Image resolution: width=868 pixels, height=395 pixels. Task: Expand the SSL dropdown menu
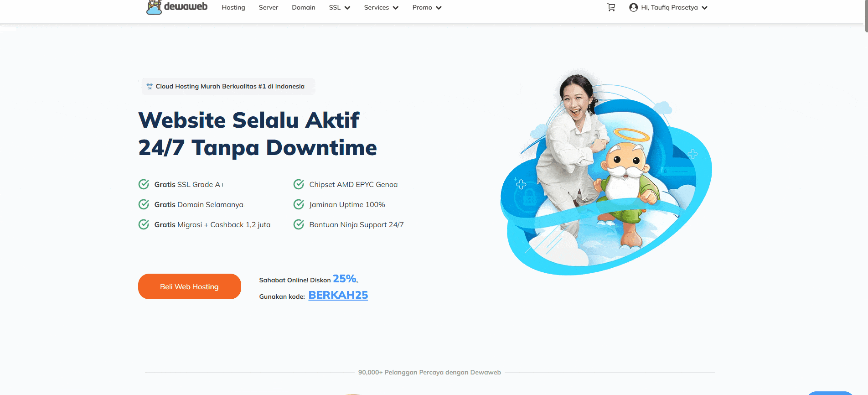click(x=340, y=7)
